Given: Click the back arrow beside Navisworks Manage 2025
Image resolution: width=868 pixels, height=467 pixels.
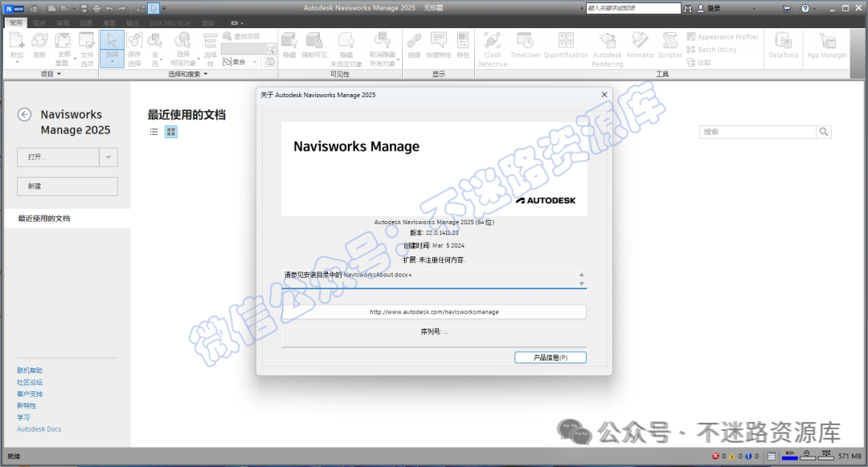Looking at the screenshot, I should (x=24, y=114).
